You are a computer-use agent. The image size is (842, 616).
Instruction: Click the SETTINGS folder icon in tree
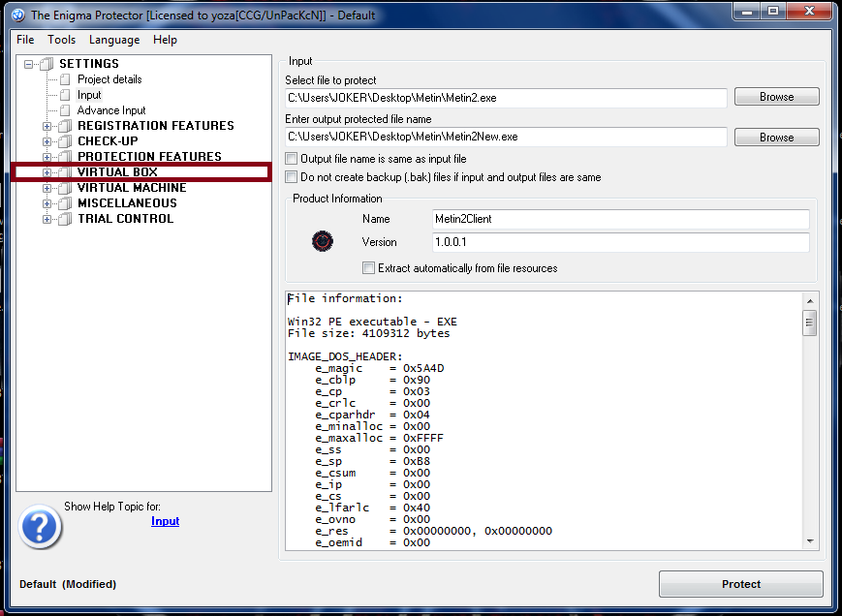click(x=47, y=64)
